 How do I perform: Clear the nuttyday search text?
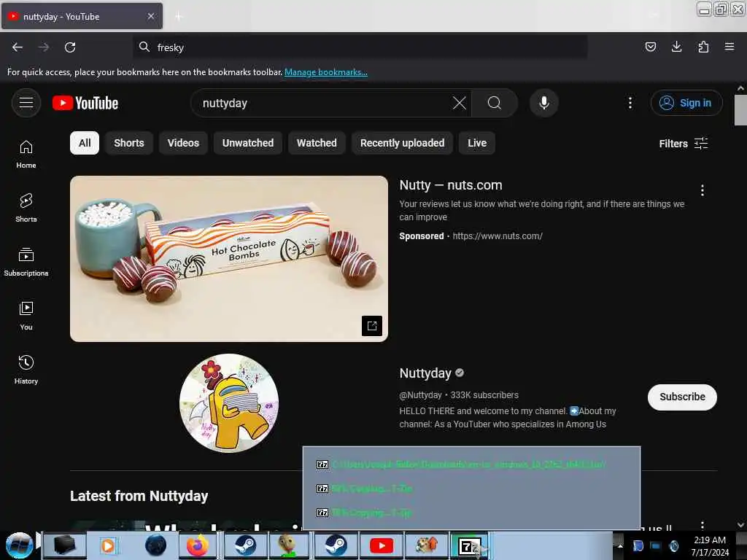point(460,103)
